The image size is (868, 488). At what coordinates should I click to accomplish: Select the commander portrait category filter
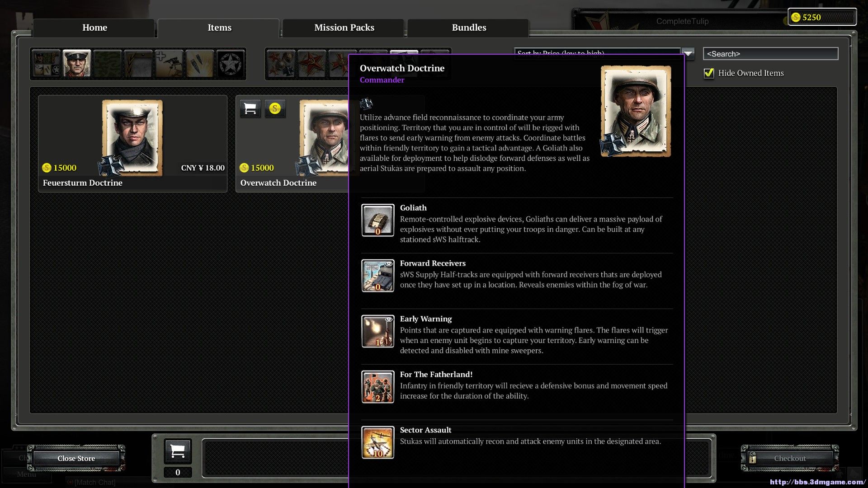pos(77,64)
